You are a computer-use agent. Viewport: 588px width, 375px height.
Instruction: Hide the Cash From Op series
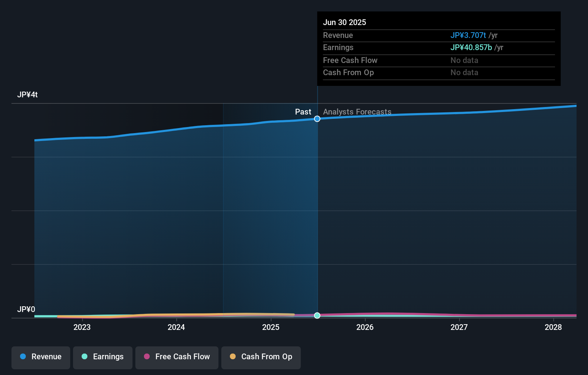[x=261, y=357]
